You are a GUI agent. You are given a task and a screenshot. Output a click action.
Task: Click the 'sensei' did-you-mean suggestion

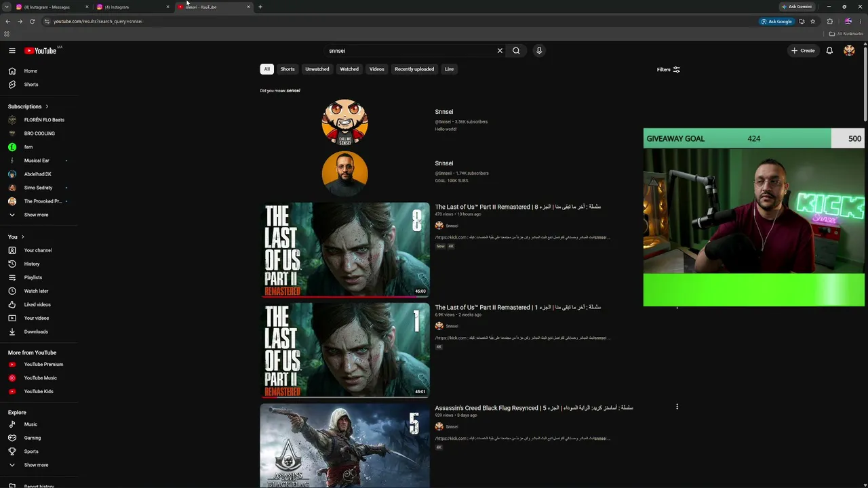click(x=293, y=91)
